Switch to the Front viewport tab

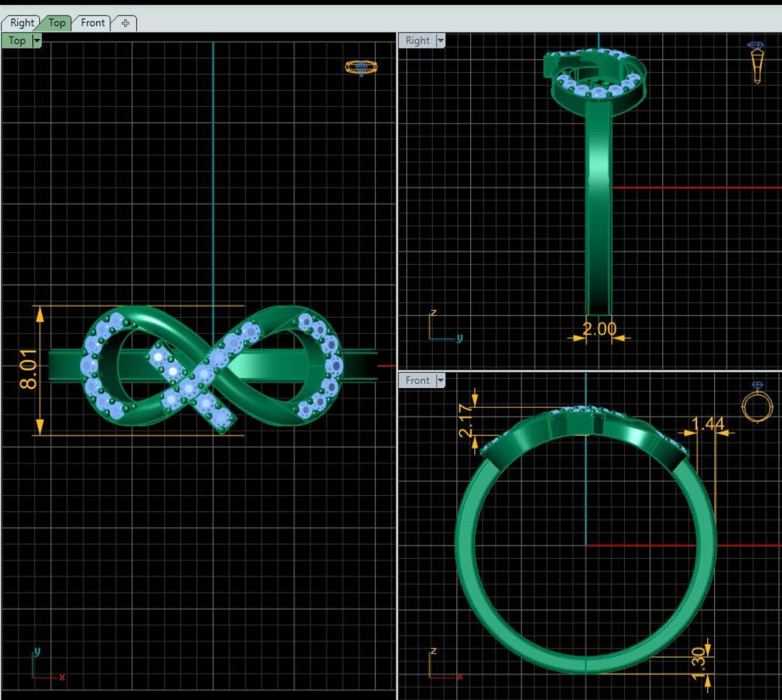(93, 23)
